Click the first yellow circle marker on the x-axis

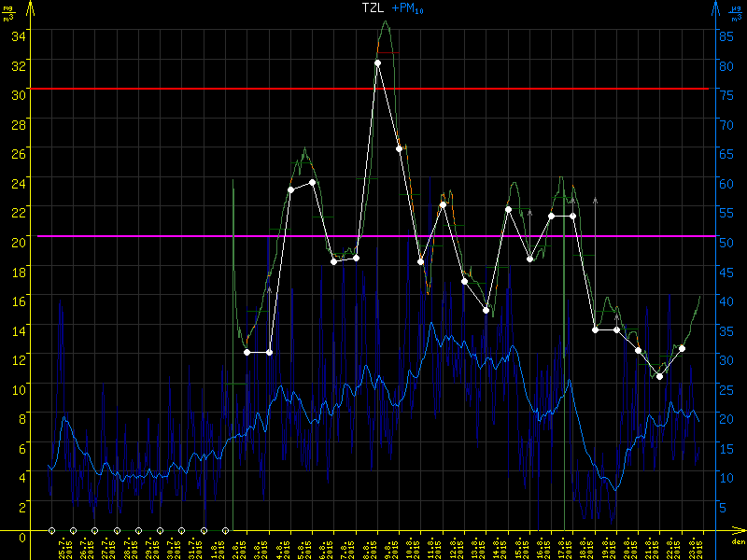[x=51, y=530]
